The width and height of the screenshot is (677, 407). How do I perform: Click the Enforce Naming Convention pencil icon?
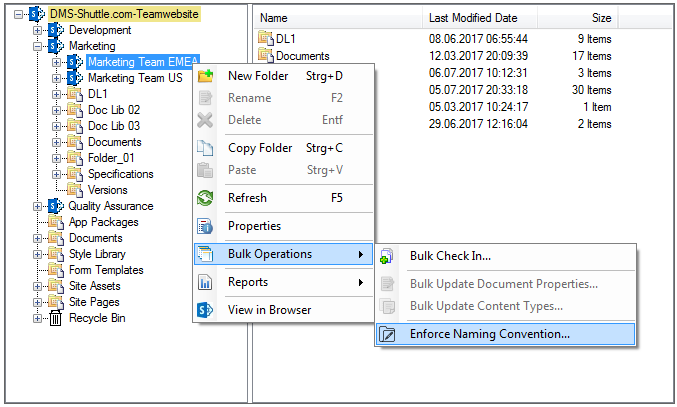point(387,334)
